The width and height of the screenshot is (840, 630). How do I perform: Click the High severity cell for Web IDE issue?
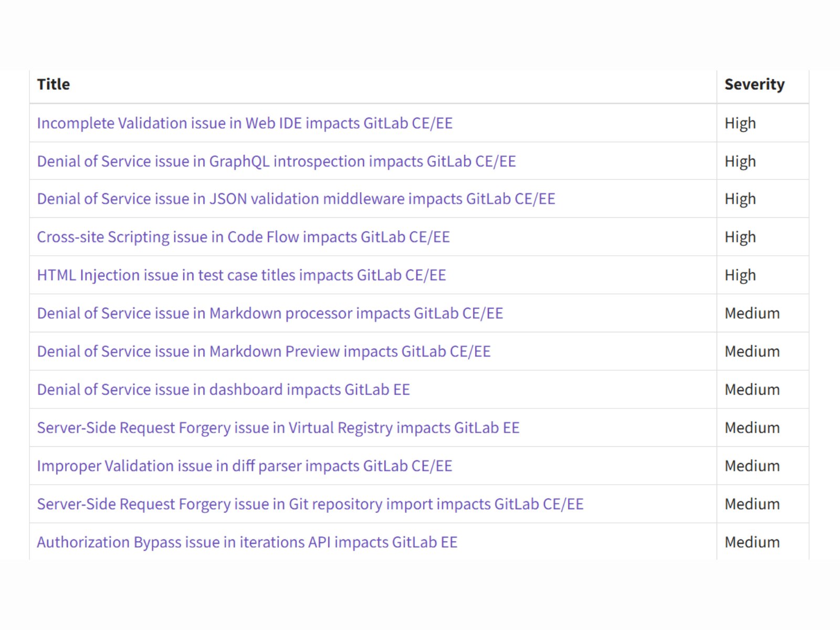click(x=740, y=123)
